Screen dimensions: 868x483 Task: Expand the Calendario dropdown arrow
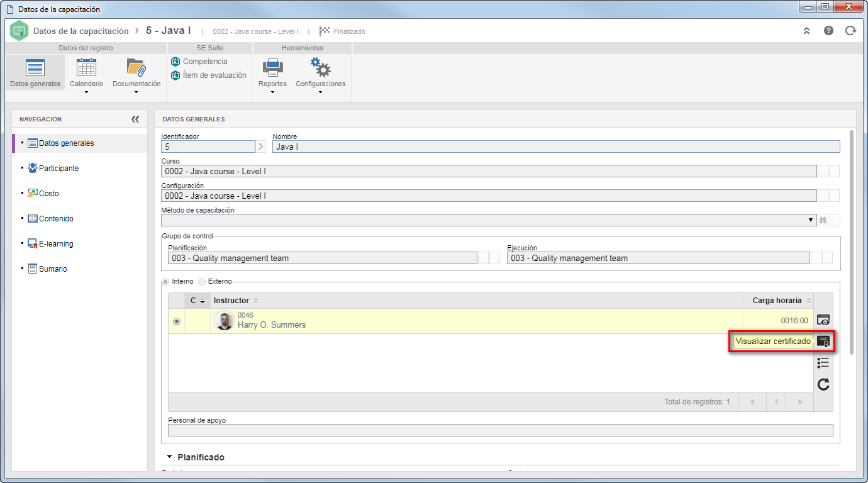pyautogui.click(x=86, y=92)
